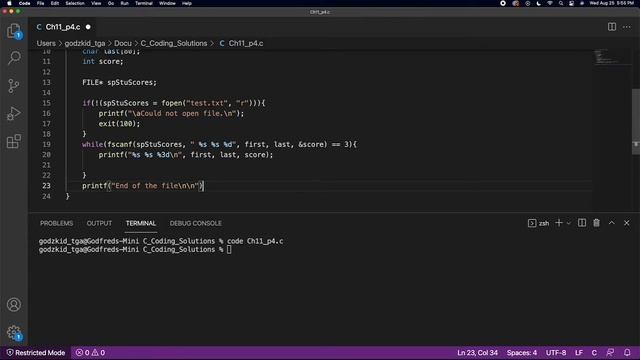The width and height of the screenshot is (640, 360).
Task: Open Wi-Fi status in macOS menu bar
Action: (x=550, y=3)
